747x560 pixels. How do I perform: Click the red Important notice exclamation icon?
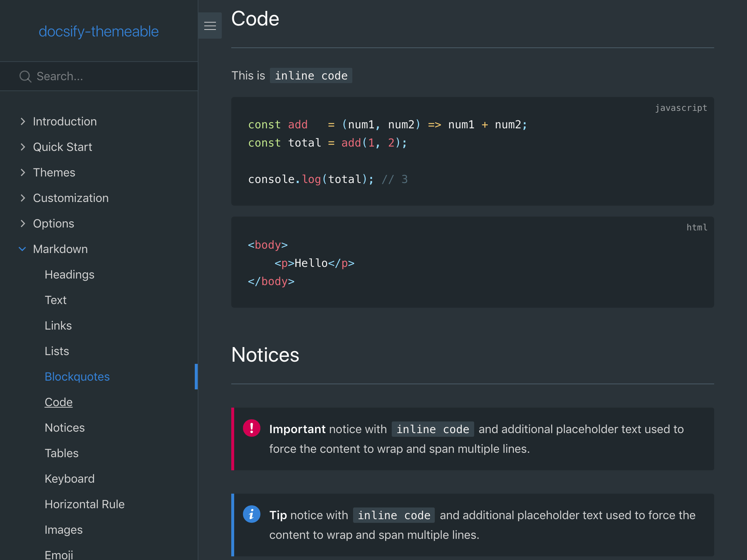click(252, 429)
